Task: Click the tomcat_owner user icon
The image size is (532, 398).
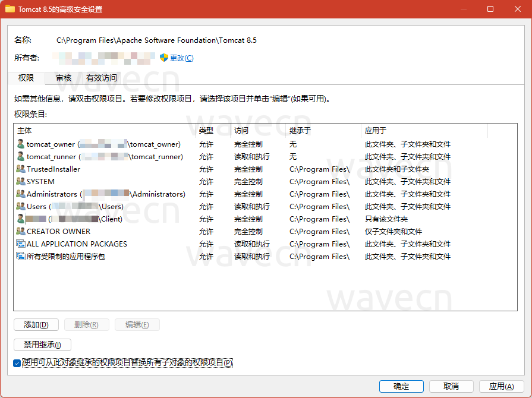Action: point(20,144)
